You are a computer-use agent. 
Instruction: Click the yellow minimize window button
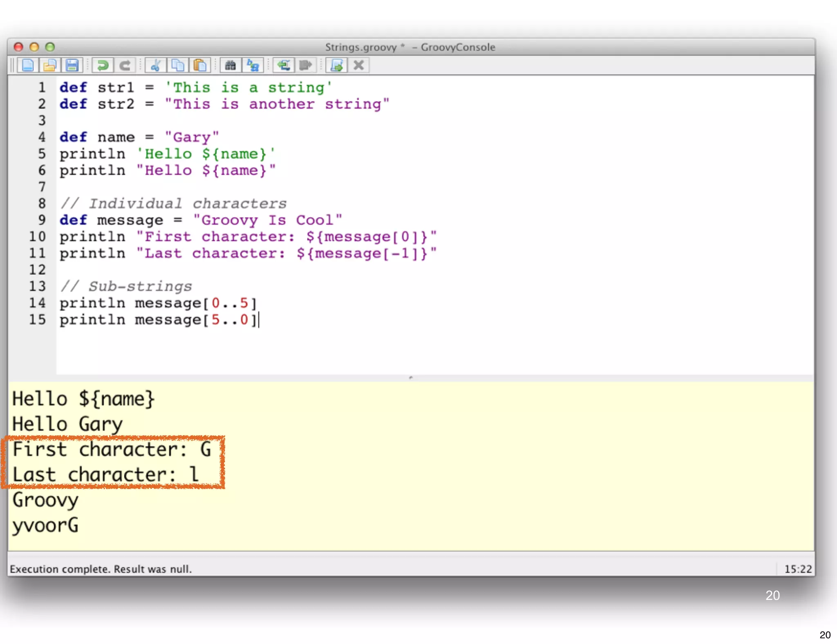click(34, 47)
